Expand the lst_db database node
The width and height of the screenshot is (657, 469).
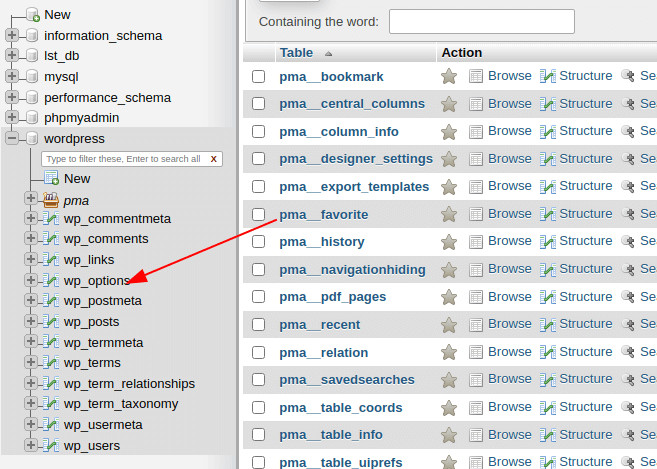pyautogui.click(x=12, y=55)
